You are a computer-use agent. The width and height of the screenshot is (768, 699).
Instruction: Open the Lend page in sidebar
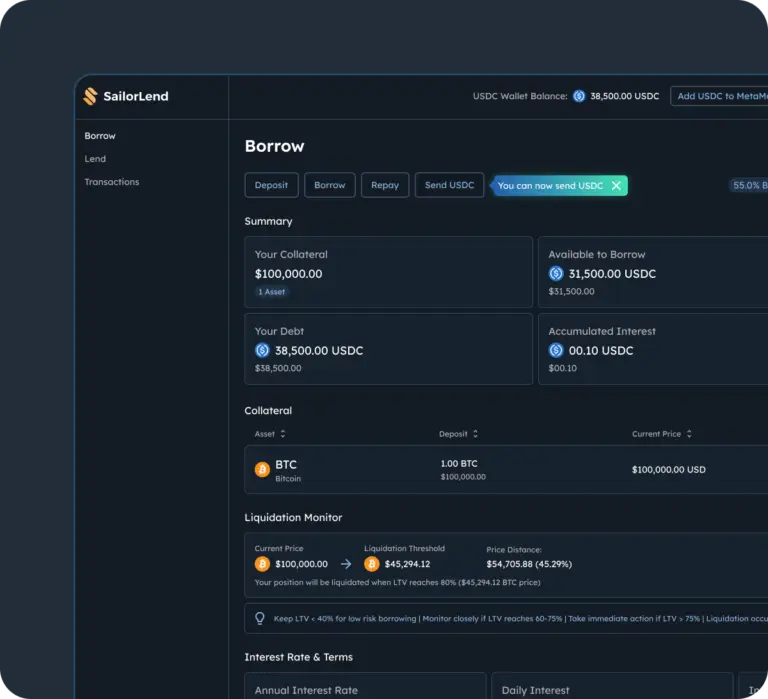point(95,159)
